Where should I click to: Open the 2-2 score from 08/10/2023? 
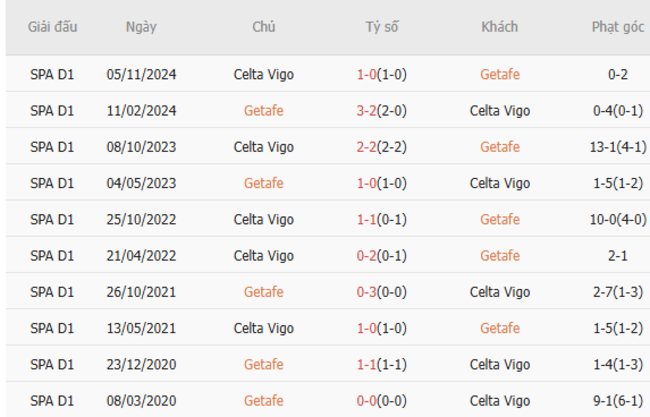click(x=368, y=147)
